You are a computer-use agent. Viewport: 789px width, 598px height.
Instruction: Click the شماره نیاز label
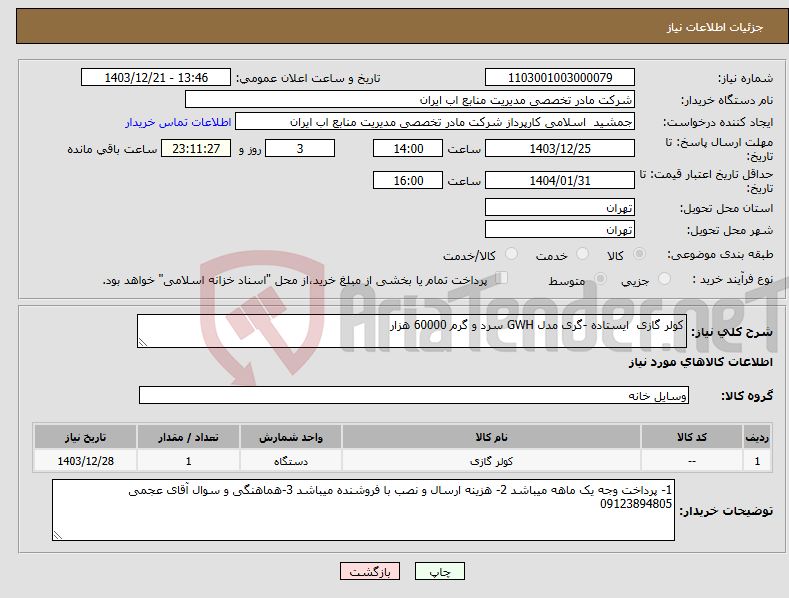(746, 78)
